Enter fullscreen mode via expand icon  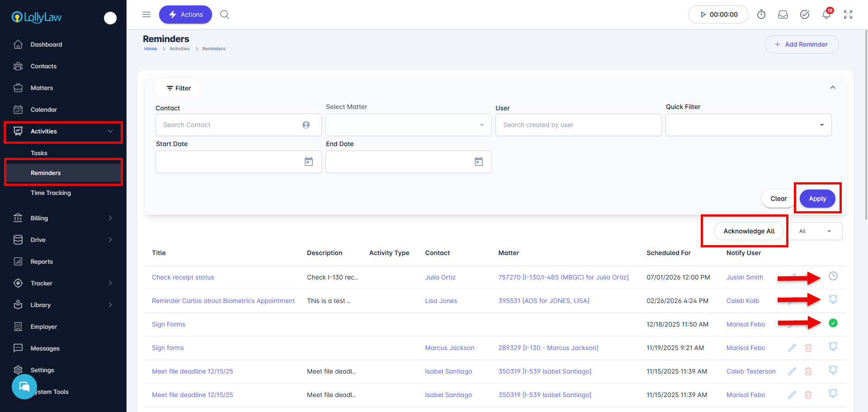[848, 14]
